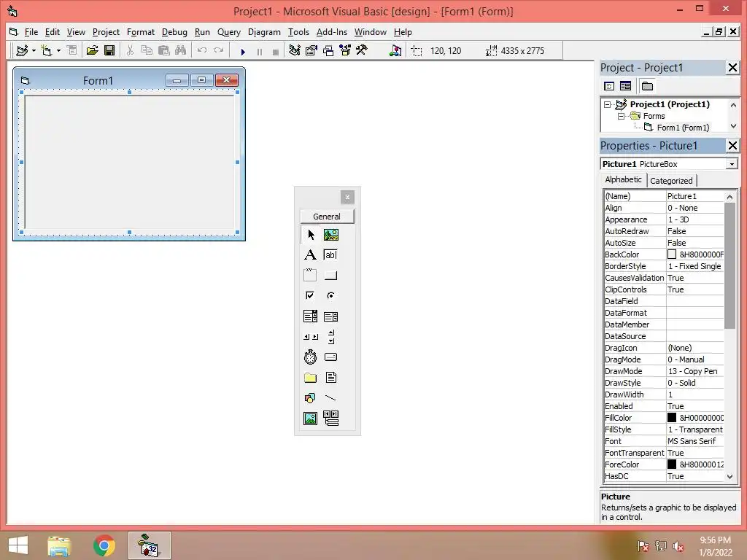Image resolution: width=747 pixels, height=560 pixels.
Task: Select Form1 (Form1) in project tree
Action: (x=683, y=128)
